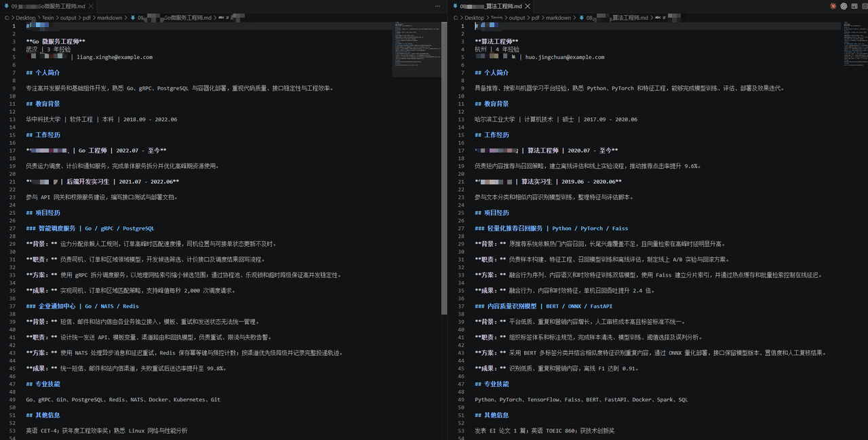
Task: Open more actions menu in left editor group
Action: (439, 5)
